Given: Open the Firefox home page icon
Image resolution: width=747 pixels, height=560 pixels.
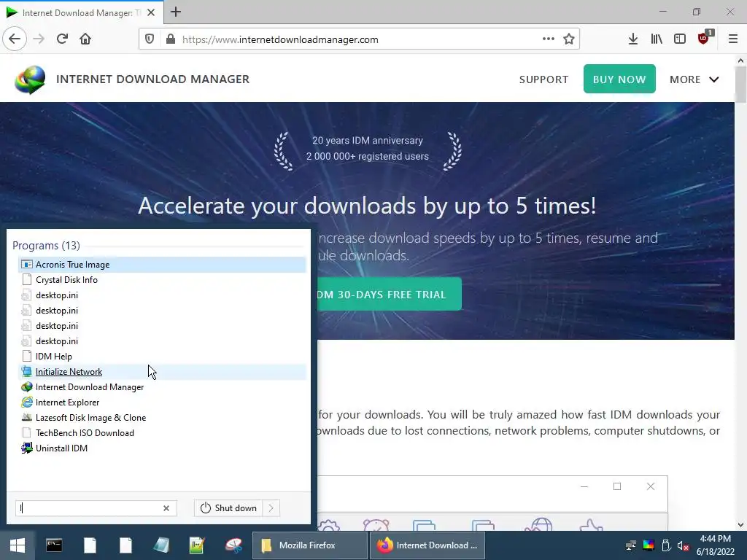Looking at the screenshot, I should [x=85, y=39].
